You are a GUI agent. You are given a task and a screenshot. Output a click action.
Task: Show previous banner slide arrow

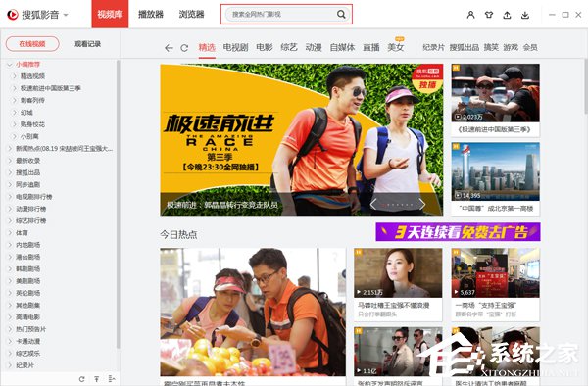pos(373,204)
